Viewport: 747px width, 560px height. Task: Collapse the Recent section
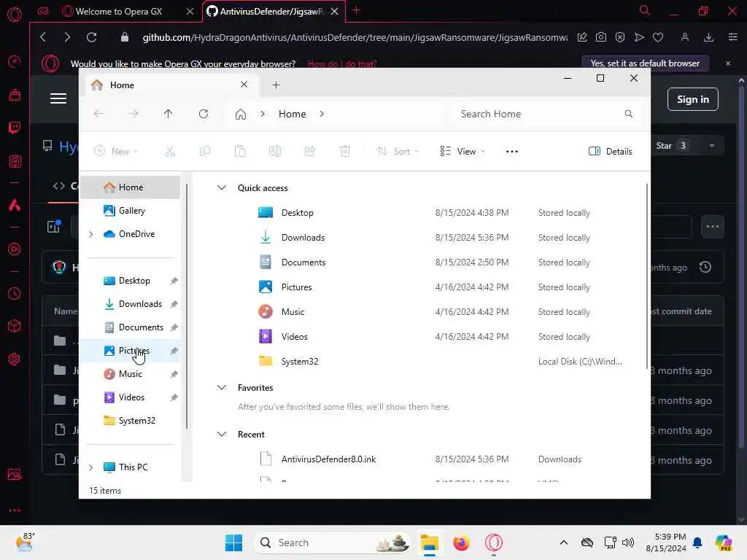point(222,435)
